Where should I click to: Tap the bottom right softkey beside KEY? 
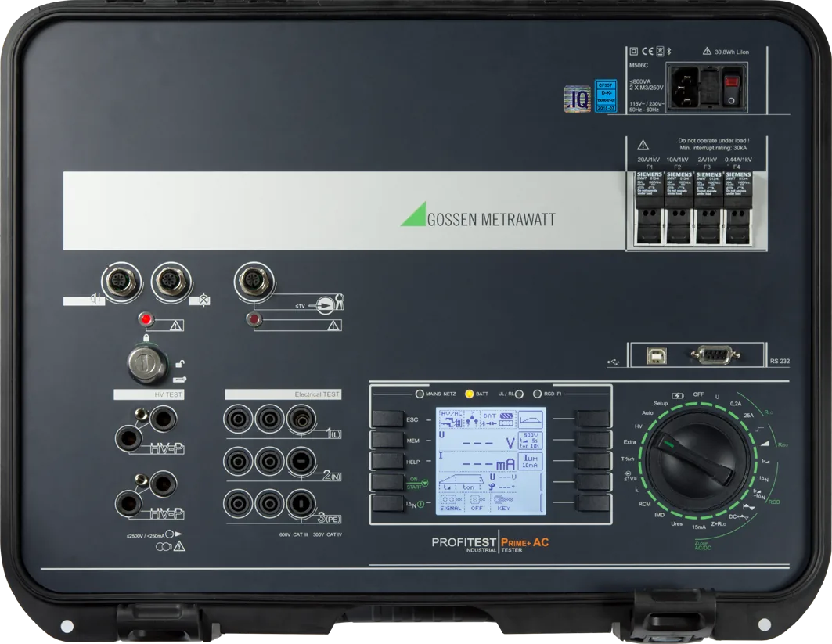pyautogui.click(x=593, y=503)
